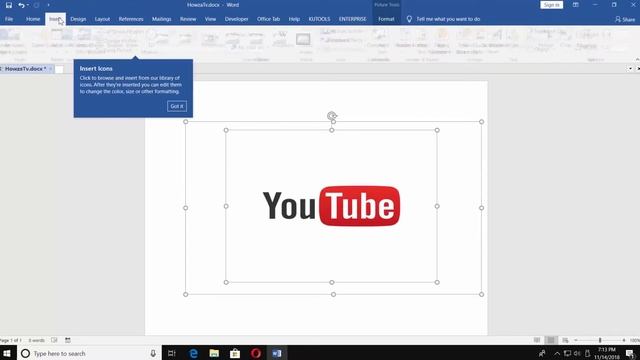This screenshot has height=360, width=640.
Task: Open Ribbon Display Options icon
Action: click(576, 5)
